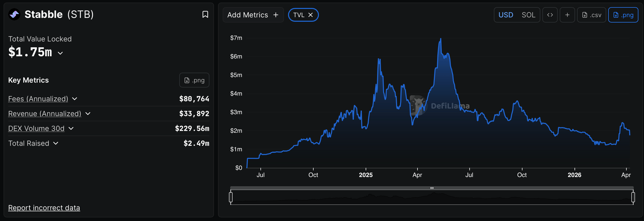Download the chart as .png
This screenshot has height=221, width=644.
tap(623, 15)
